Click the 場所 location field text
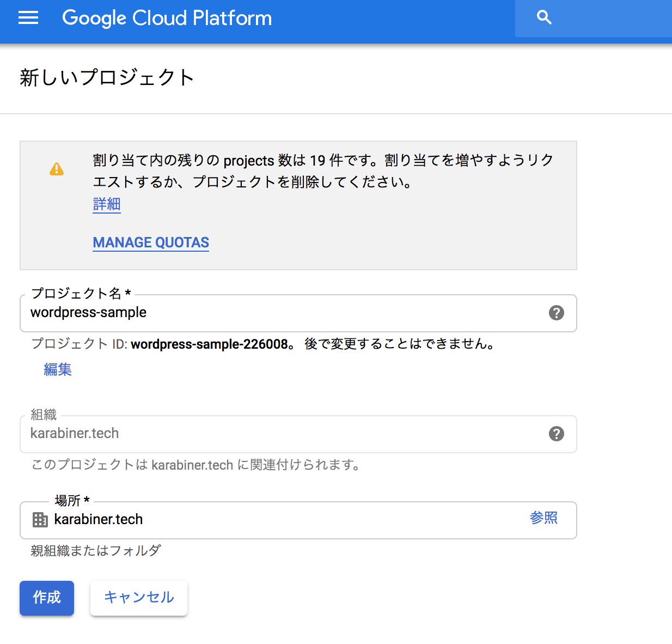 click(x=99, y=520)
